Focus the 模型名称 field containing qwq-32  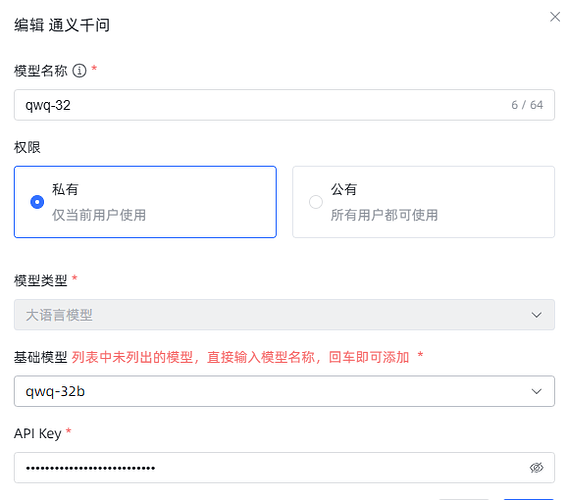(x=284, y=105)
